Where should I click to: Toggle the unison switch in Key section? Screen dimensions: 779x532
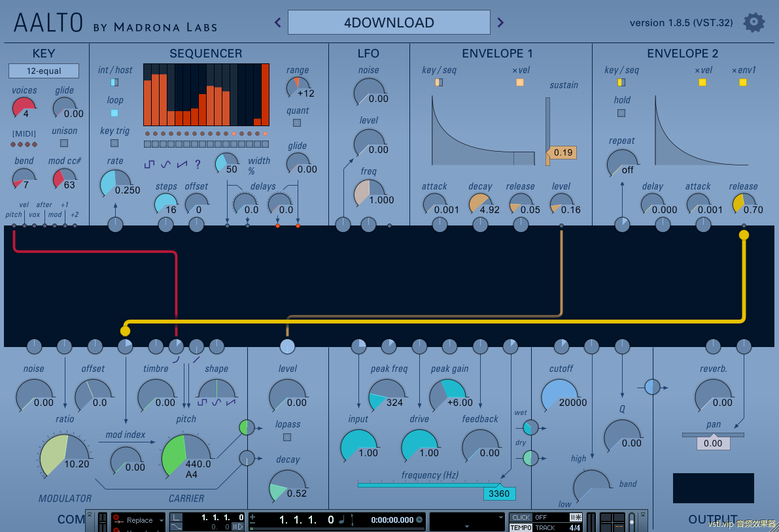point(64,143)
